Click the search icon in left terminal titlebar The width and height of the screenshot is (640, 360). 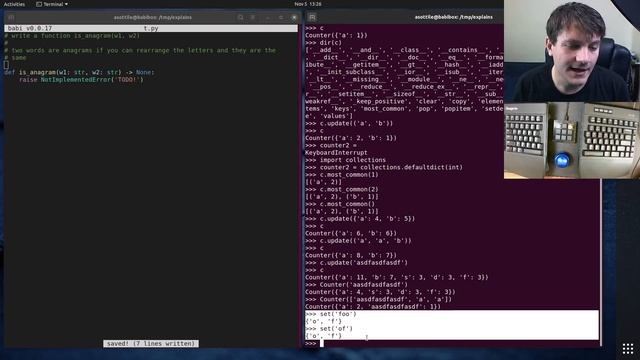pyautogui.click(x=240, y=18)
